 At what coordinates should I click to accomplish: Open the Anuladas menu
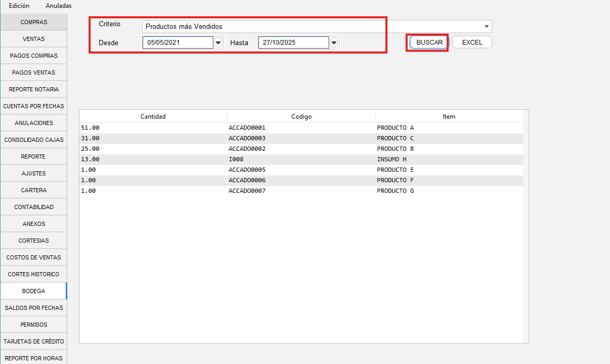(x=58, y=6)
